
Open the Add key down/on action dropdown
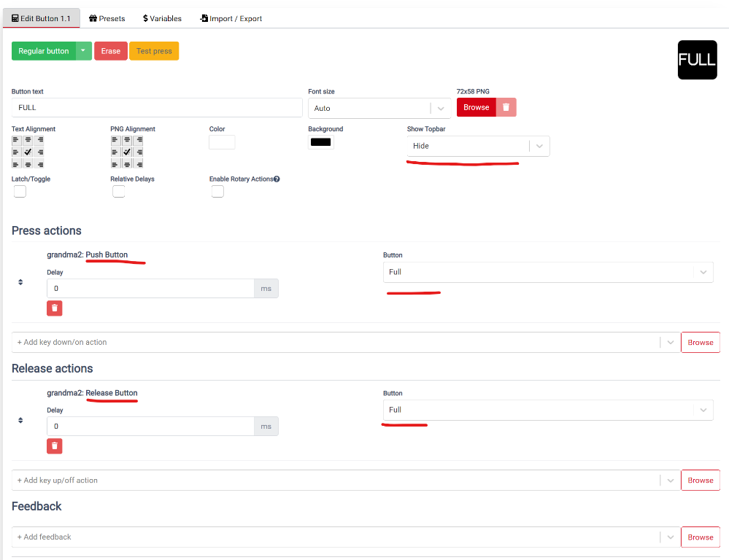pyautogui.click(x=346, y=343)
